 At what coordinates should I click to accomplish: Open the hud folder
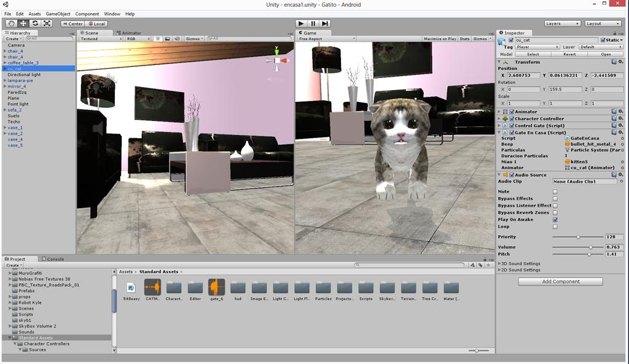[x=238, y=290]
